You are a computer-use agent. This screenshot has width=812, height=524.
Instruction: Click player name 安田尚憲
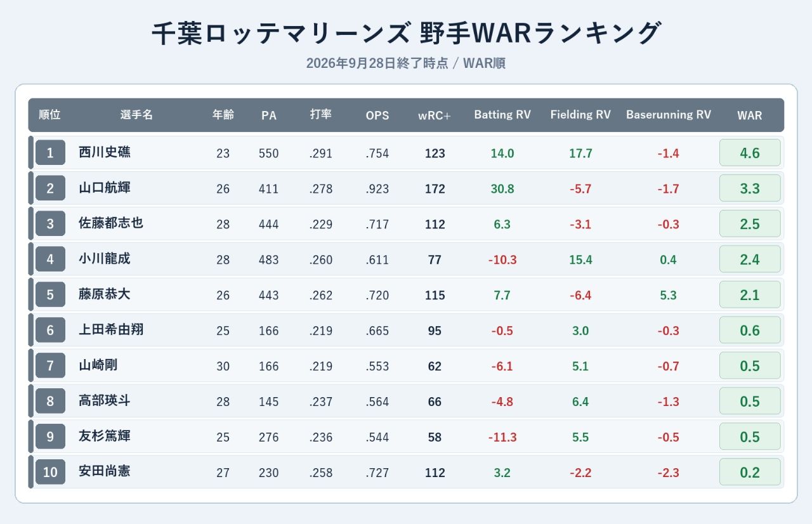tap(105, 472)
